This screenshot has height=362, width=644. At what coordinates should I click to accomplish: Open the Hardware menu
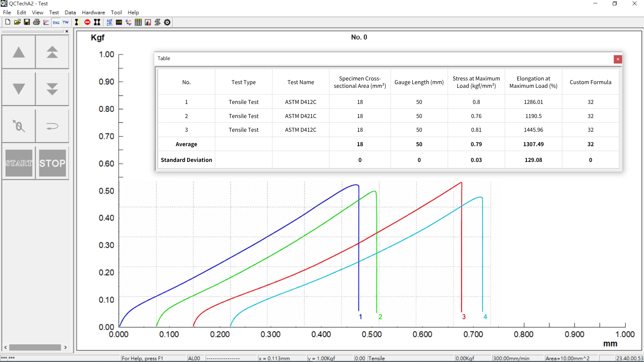pos(93,12)
